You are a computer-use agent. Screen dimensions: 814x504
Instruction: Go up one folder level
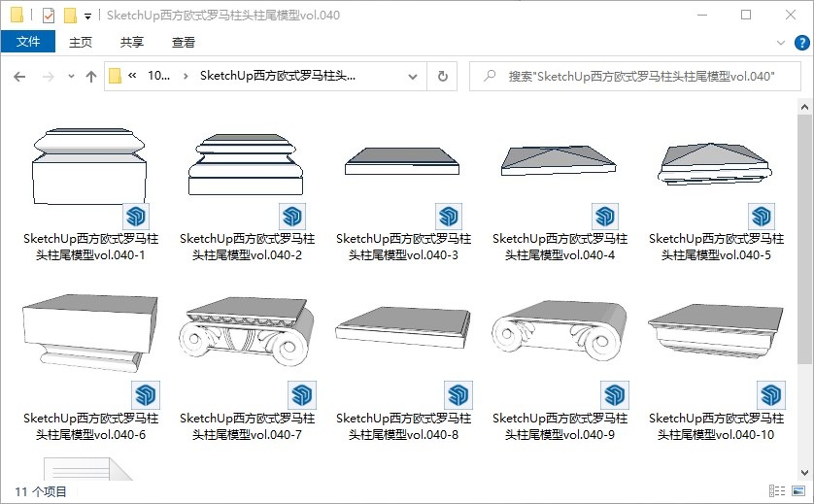click(x=91, y=77)
